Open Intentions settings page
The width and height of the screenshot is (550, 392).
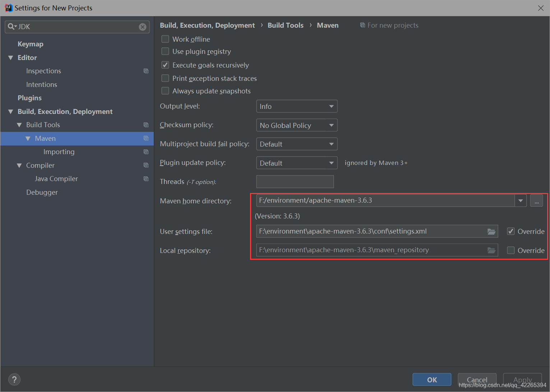point(42,85)
